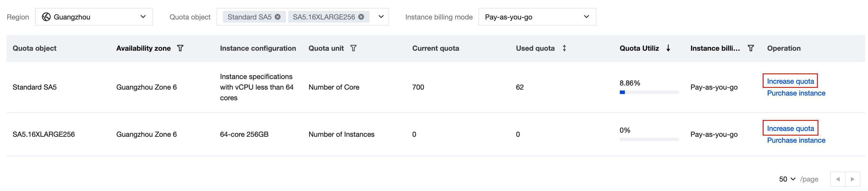The width and height of the screenshot is (868, 191).
Task: Increase quota for SA5.16XLARGE256
Action: (790, 128)
